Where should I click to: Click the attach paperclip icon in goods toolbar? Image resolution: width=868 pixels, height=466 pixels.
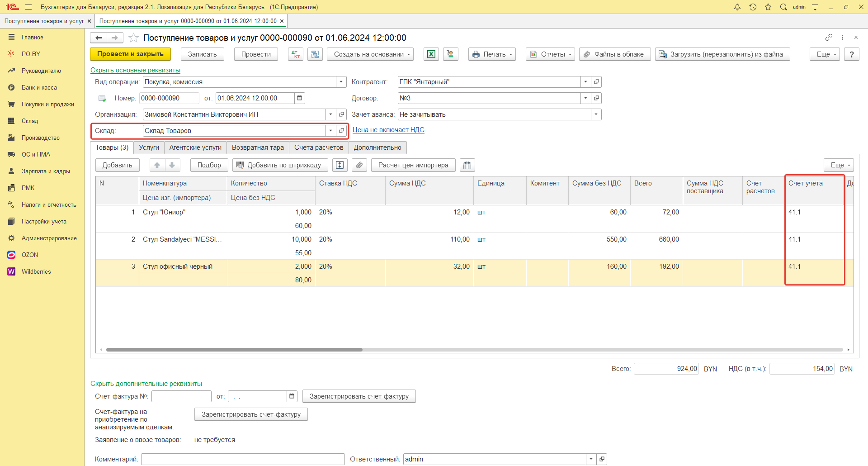(x=359, y=165)
